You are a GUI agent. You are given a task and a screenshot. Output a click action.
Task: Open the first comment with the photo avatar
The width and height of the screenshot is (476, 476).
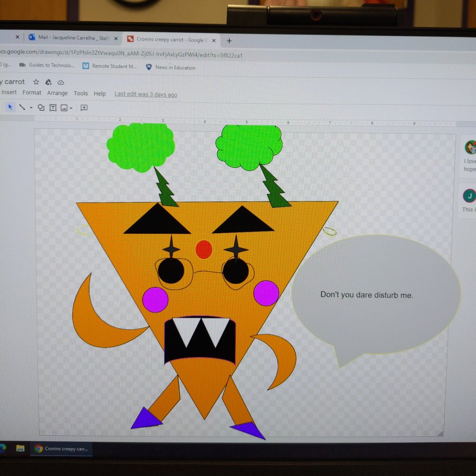coord(469,157)
